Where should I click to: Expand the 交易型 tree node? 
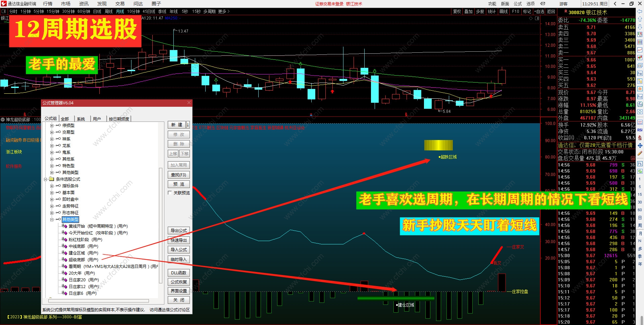52,132
